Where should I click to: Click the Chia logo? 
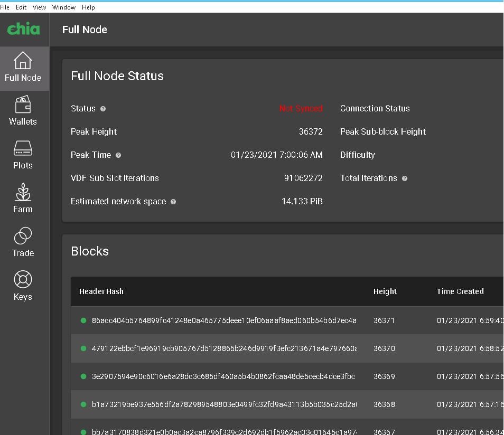[23, 29]
